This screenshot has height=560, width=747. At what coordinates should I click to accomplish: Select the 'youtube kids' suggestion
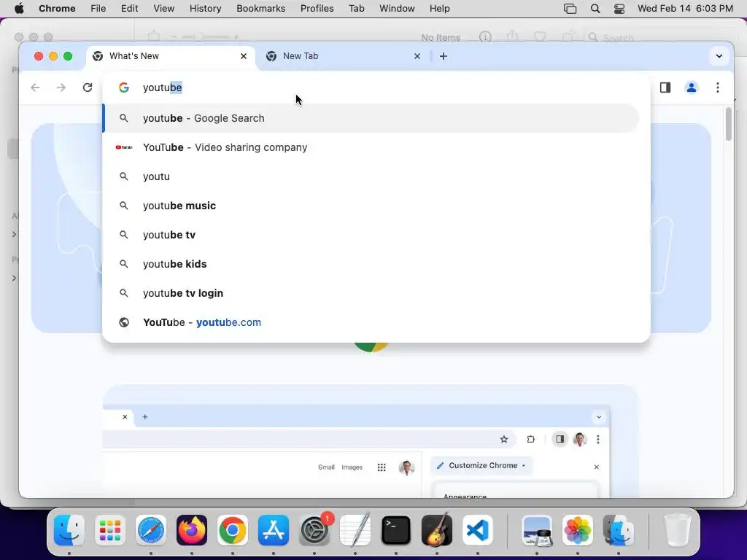coord(371,264)
